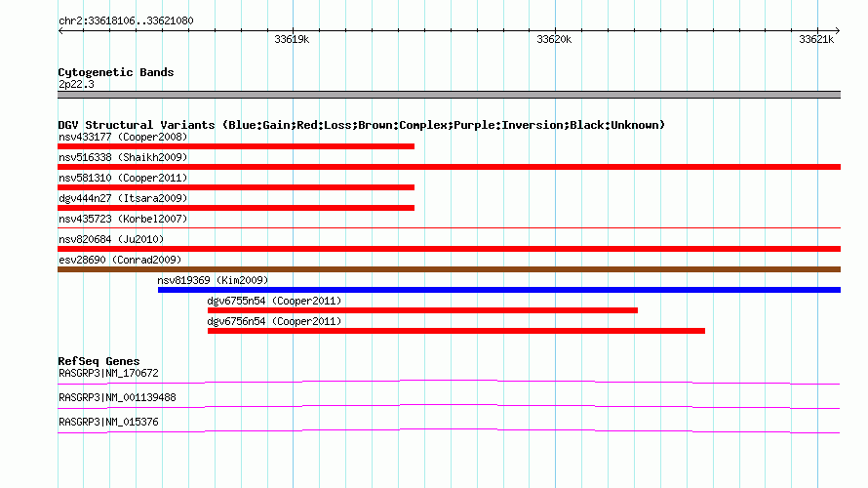Click the DGV Structural Variants track title
This screenshot has width=868, height=488.
pos(362,125)
